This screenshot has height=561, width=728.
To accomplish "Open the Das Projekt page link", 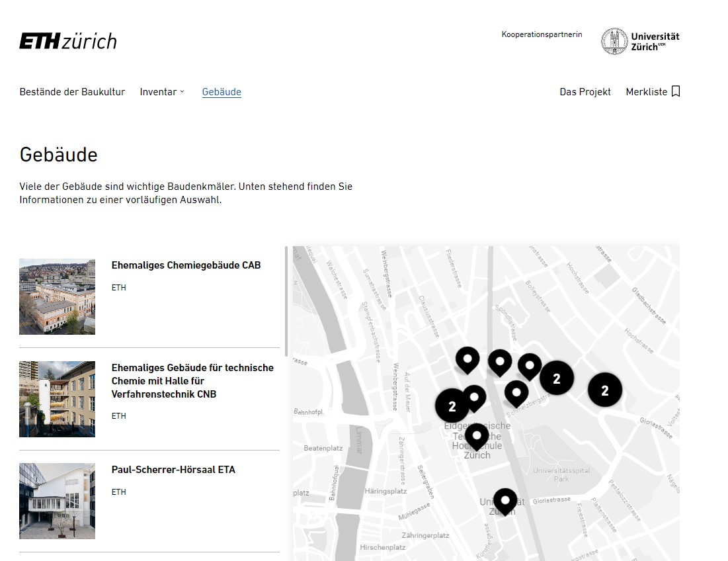I will pos(585,92).
